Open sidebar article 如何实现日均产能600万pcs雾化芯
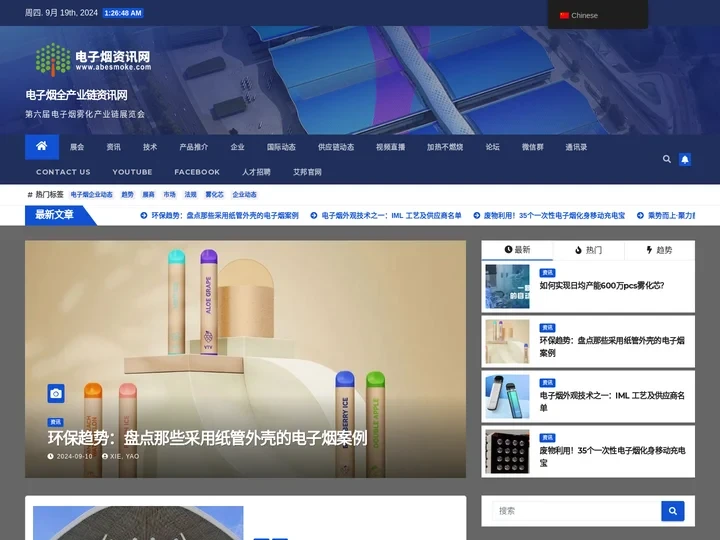 point(602,285)
